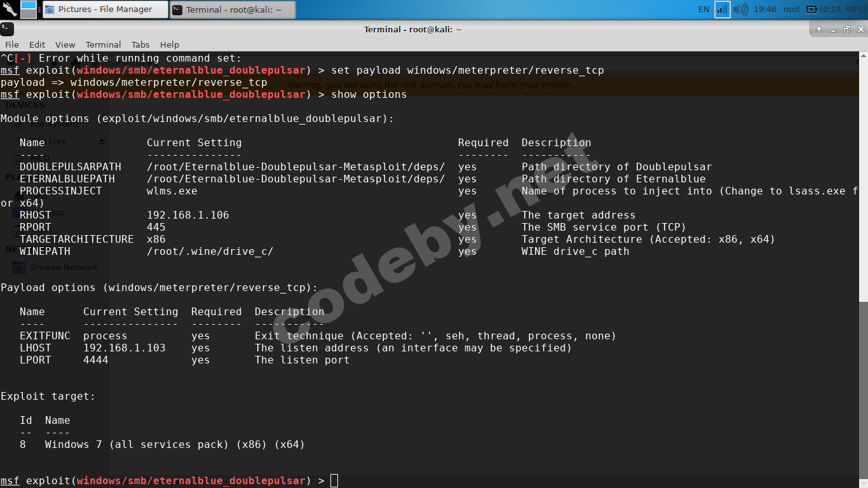Click the 192.168.1.106 target address
The width and height of the screenshot is (868, 488).
point(188,215)
